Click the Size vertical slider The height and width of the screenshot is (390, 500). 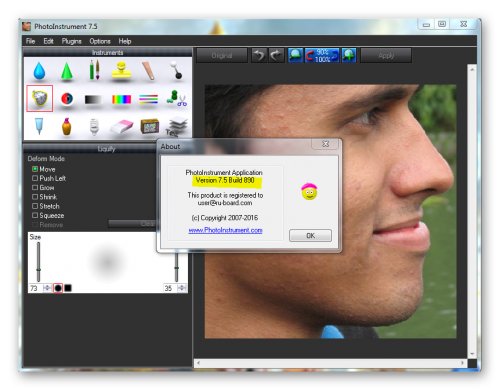pos(38,262)
